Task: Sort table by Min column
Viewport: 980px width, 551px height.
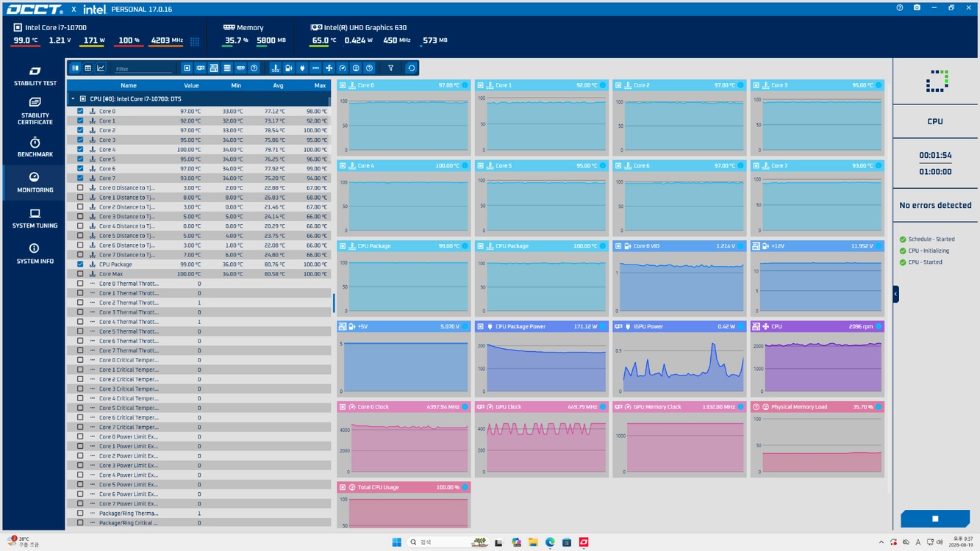Action: [x=236, y=86]
